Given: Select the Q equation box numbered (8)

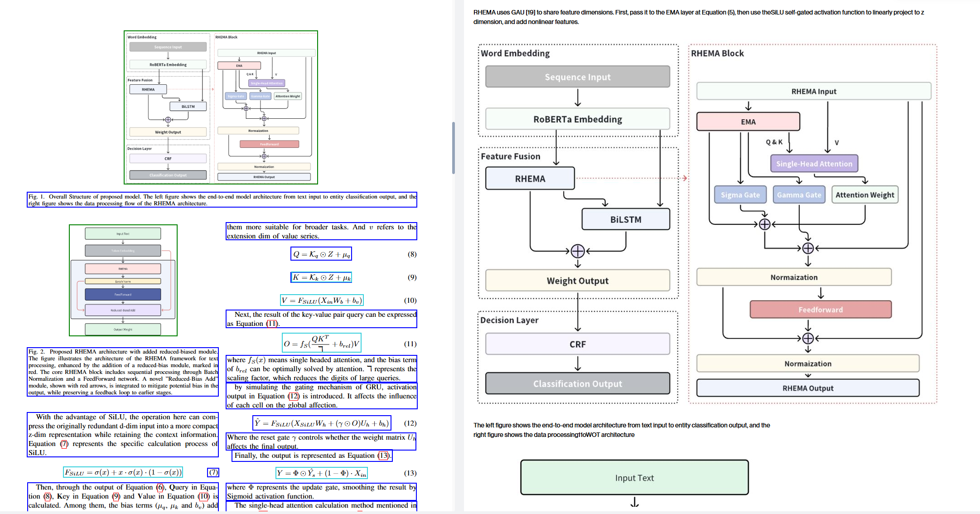Looking at the screenshot, I should point(321,254).
